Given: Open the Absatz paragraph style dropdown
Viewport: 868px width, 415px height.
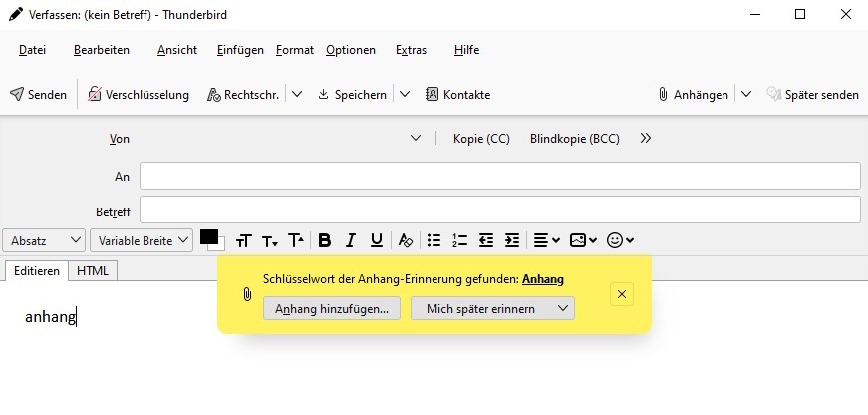Looking at the screenshot, I should click(46, 240).
